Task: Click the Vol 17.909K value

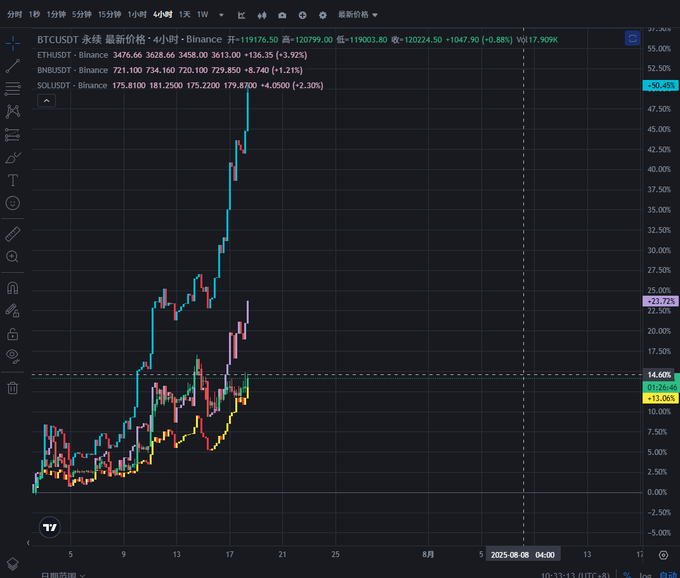Action: (x=537, y=40)
